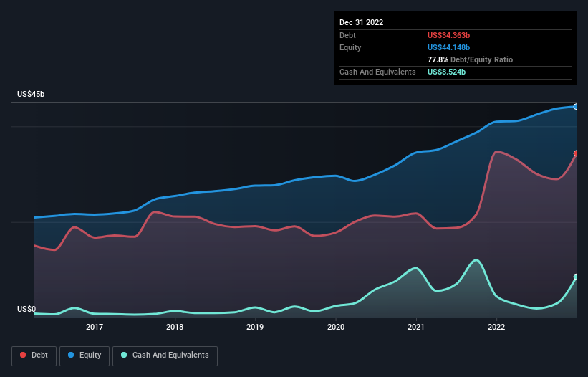Click the 2019 x-axis label
The height and width of the screenshot is (377, 588).
click(x=255, y=327)
